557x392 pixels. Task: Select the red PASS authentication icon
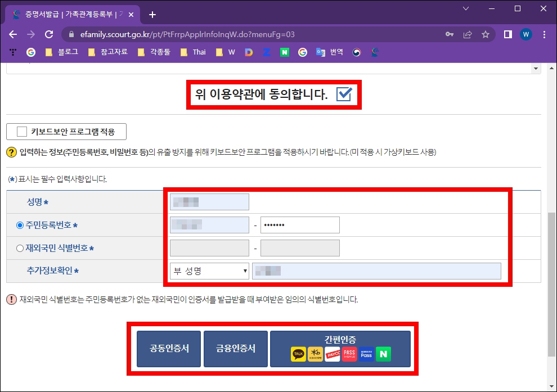point(349,353)
